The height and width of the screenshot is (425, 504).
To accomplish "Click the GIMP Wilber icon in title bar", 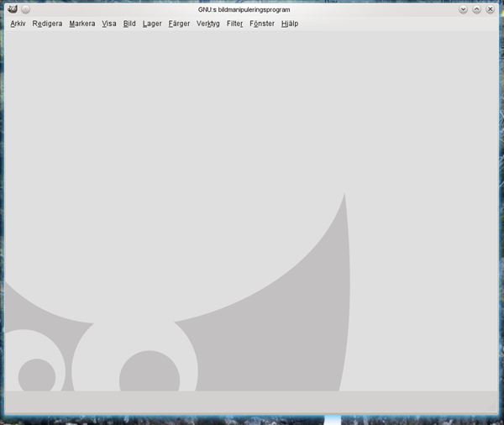I will (13, 9).
